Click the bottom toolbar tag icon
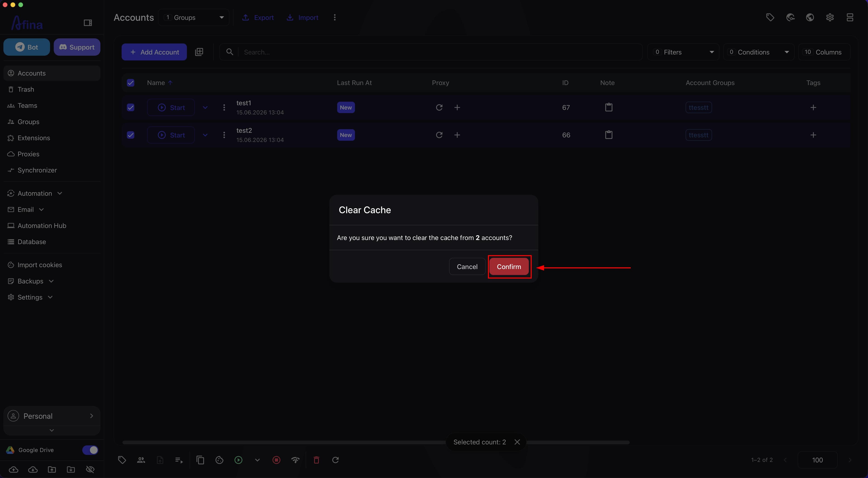Viewport: 868px width, 478px height. 122,460
